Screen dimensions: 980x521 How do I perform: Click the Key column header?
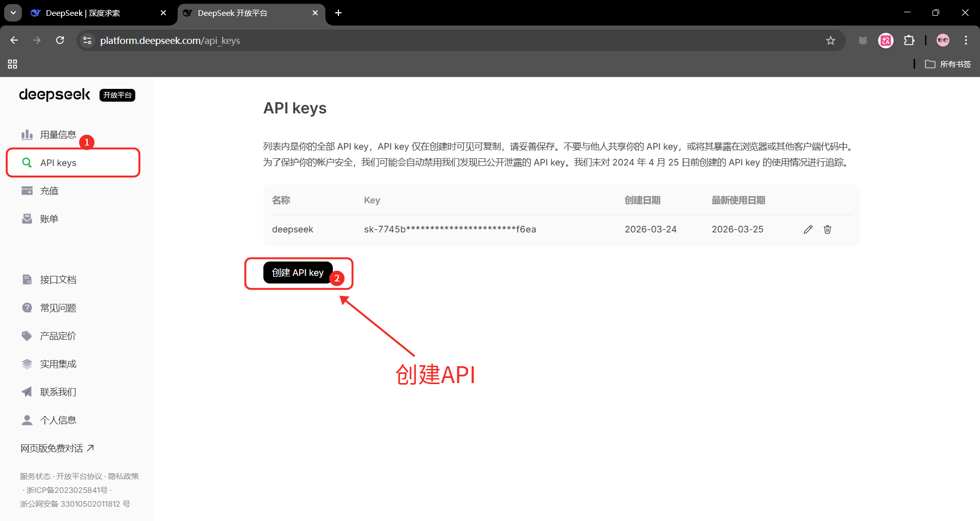point(372,200)
